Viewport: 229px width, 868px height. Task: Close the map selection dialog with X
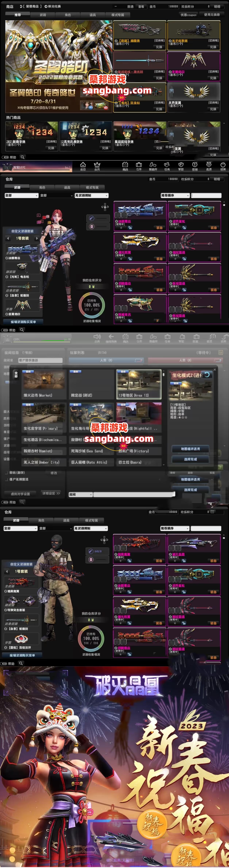point(214,370)
